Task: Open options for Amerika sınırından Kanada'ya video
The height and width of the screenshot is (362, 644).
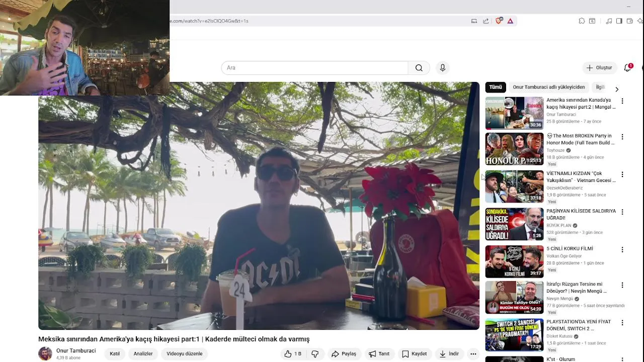Action: click(x=622, y=101)
